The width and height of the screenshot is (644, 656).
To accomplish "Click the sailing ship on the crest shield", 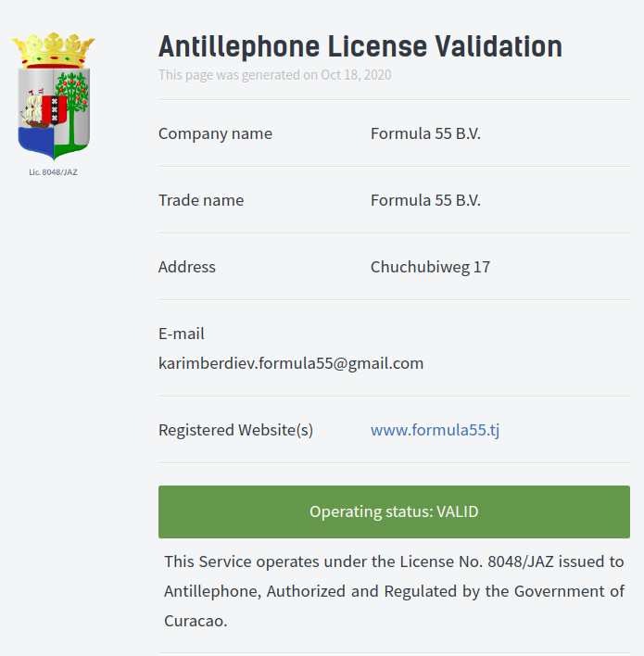I will point(32,109).
